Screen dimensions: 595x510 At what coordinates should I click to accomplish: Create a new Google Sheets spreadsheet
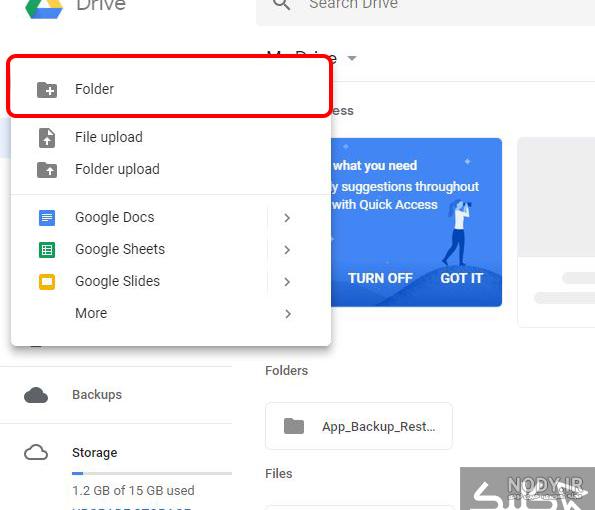pos(120,249)
